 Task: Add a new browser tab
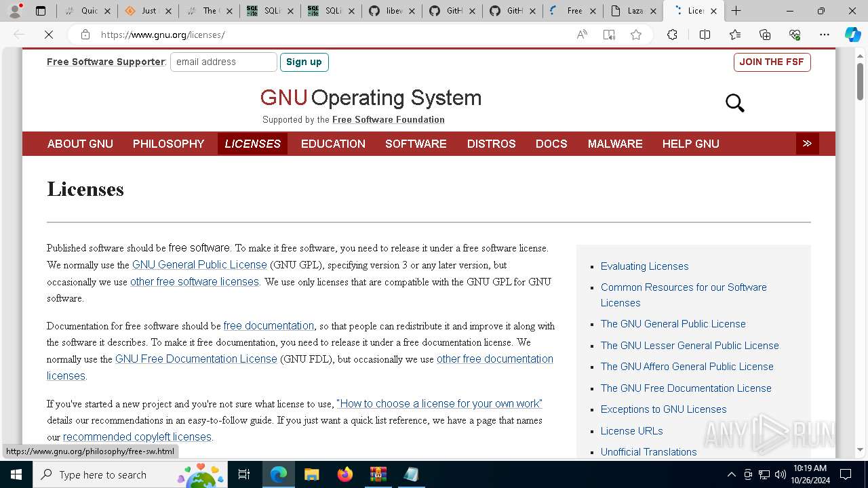coord(736,11)
